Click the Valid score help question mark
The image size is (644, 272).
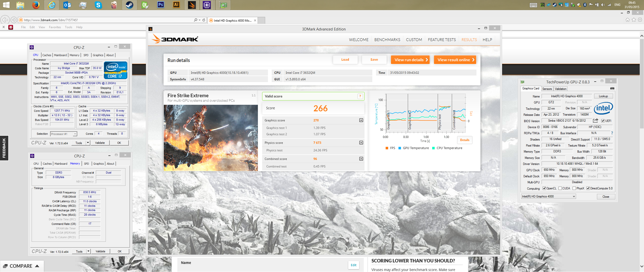[360, 96]
